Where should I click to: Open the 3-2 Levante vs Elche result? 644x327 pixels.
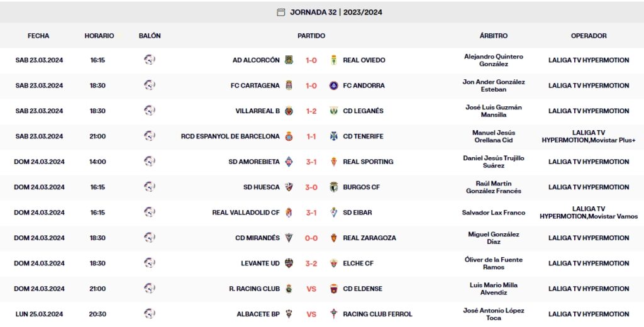click(x=311, y=263)
